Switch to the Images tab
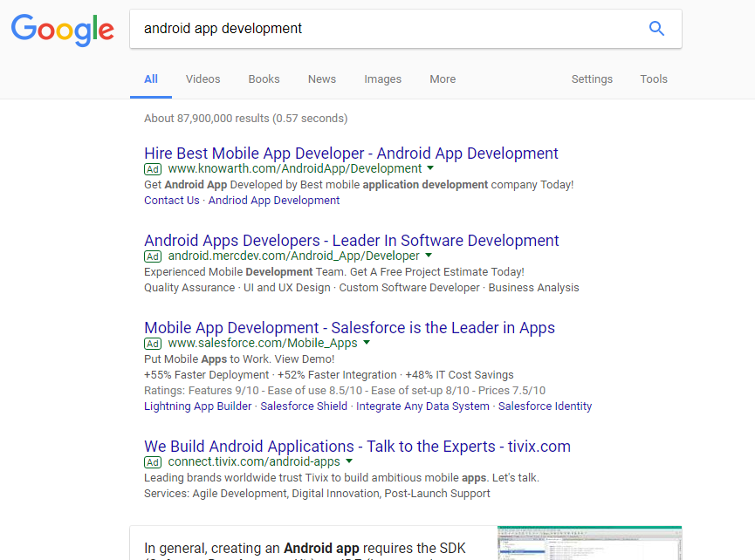Screen dimensions: 755x560 pos(383,79)
